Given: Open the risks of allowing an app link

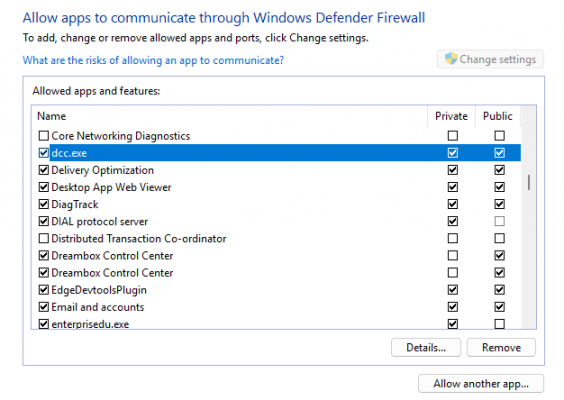Looking at the screenshot, I should point(153,60).
